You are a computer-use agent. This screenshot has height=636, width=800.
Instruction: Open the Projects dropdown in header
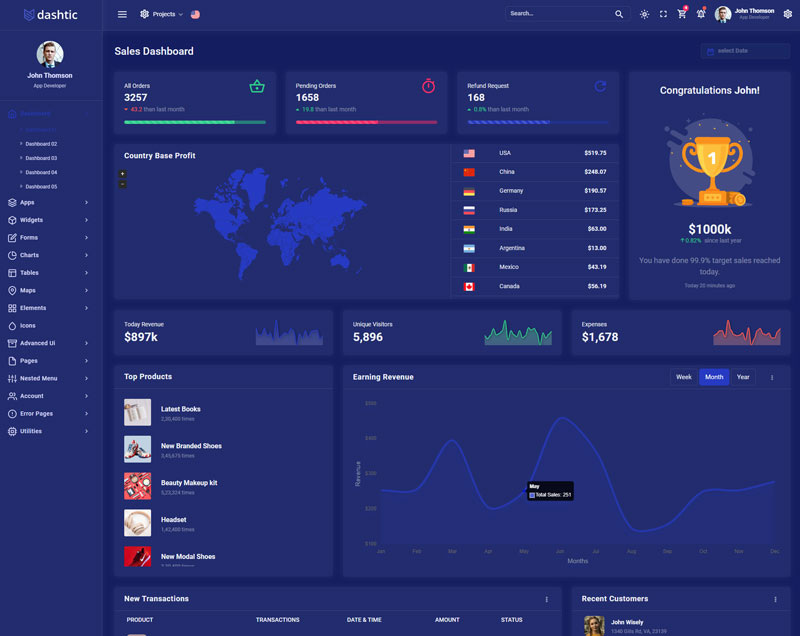point(161,14)
